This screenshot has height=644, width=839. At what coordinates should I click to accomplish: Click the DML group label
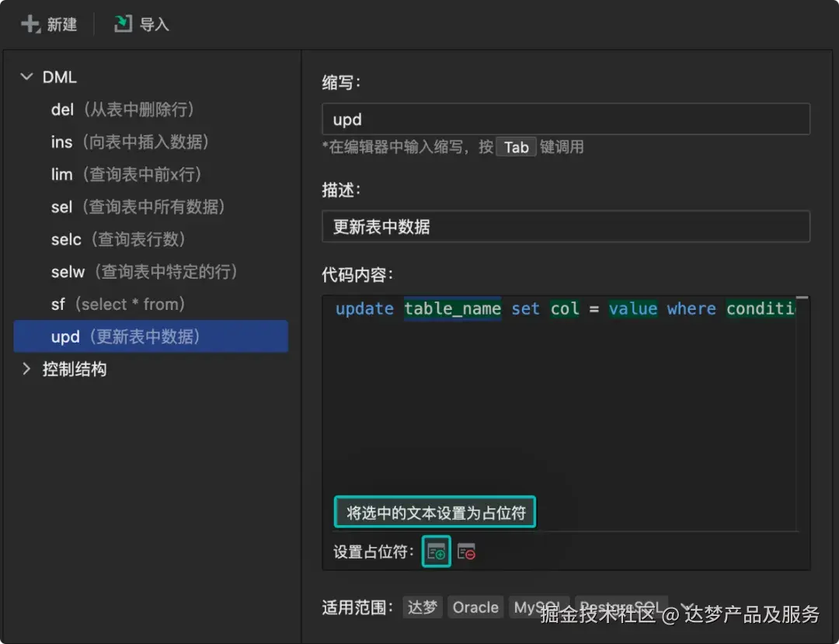pos(59,77)
